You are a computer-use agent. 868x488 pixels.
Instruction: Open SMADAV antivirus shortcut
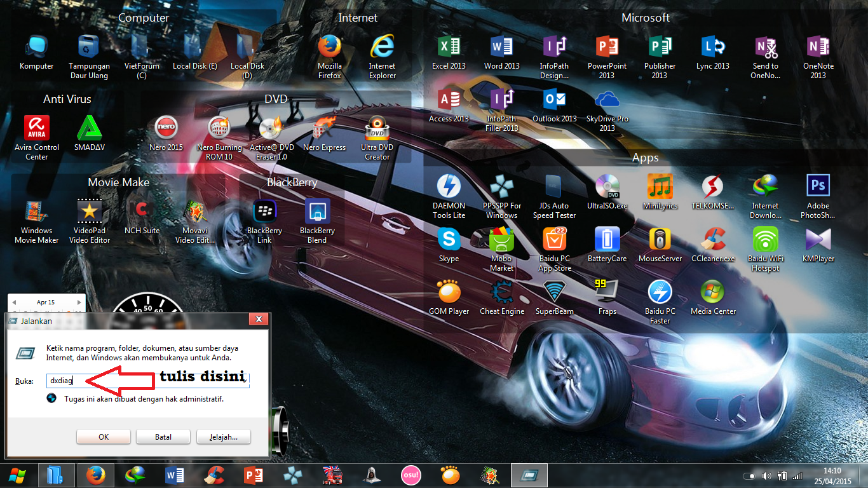click(x=90, y=133)
